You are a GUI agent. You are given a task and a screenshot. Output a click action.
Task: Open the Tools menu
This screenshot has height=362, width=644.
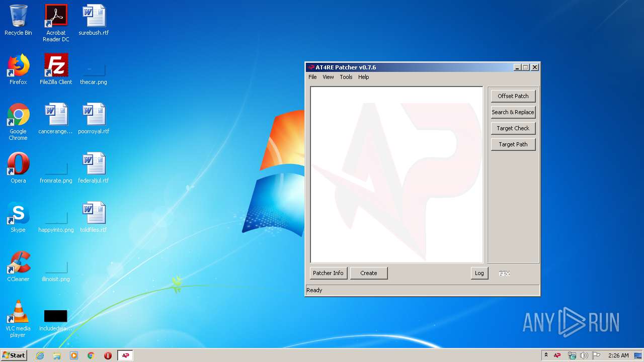(346, 77)
